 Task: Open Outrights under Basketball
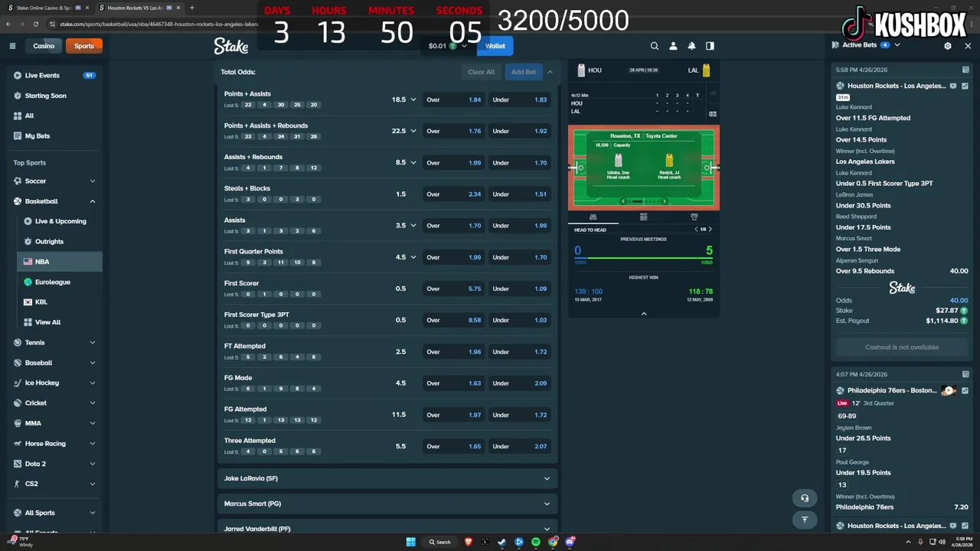pyautogui.click(x=60, y=242)
